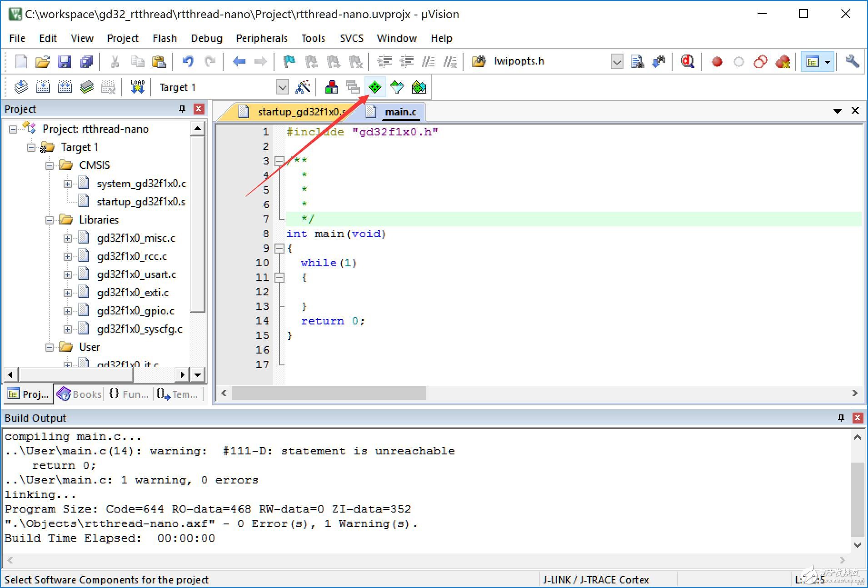Toggle pin on the Project panel
Image resolution: width=868 pixels, height=588 pixels.
[x=182, y=109]
